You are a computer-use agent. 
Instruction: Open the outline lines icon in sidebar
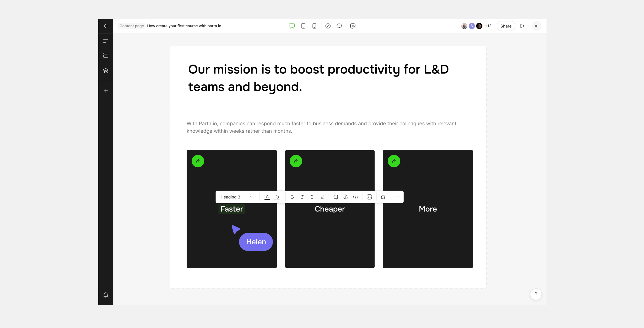point(106,41)
